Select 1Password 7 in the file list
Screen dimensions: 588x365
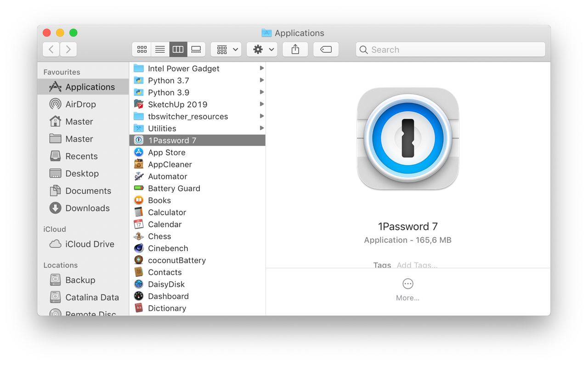point(198,140)
